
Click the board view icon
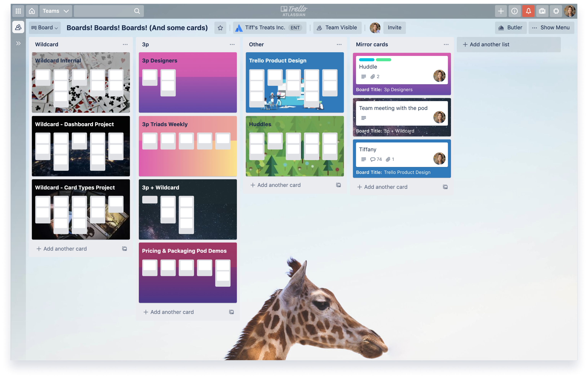coord(33,27)
